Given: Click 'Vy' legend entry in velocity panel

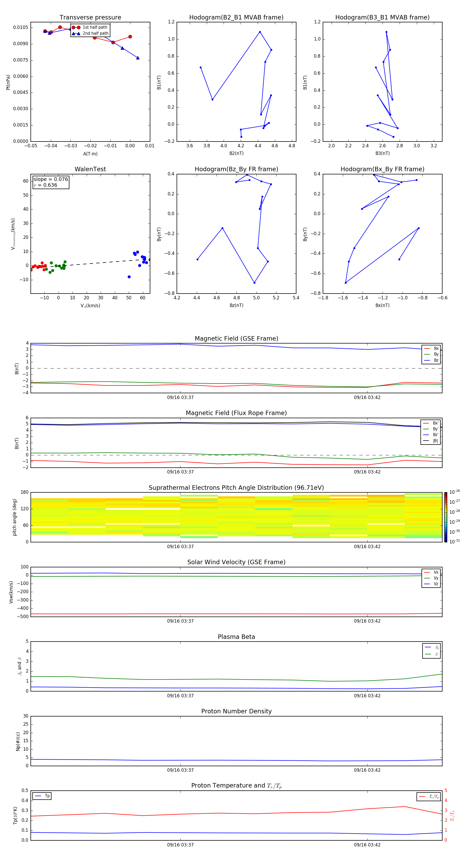Looking at the screenshot, I should tap(431, 578).
